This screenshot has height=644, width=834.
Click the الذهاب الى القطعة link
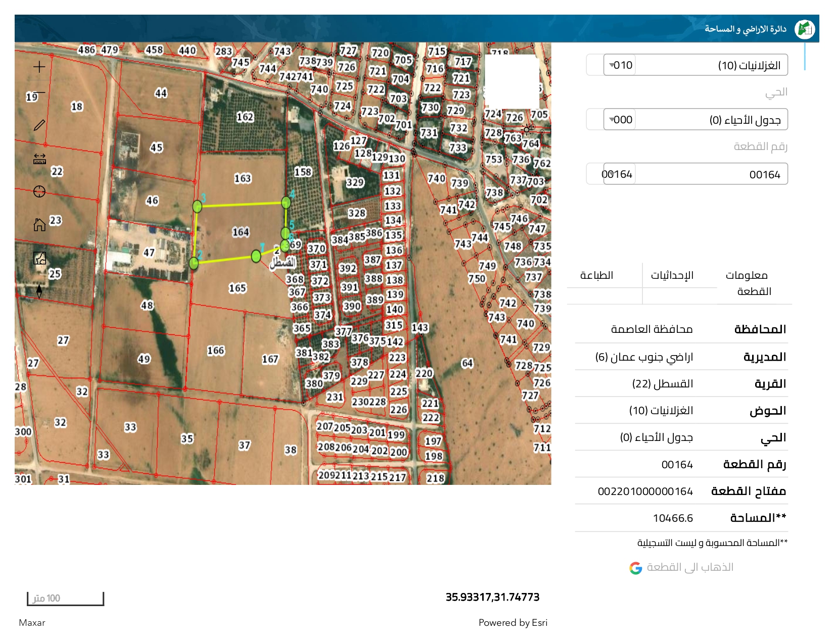690,567
